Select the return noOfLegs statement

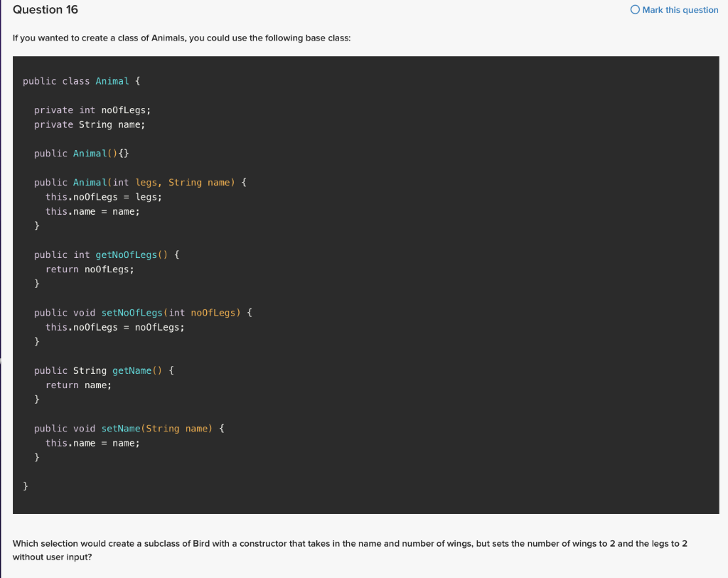(90, 269)
